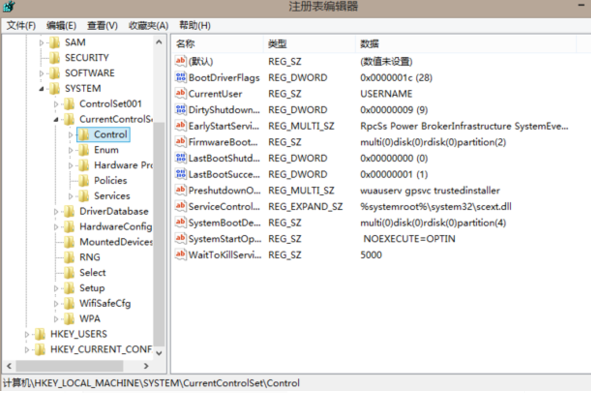Click the Enum folder icon
This screenshot has height=394, width=591.
pos(84,150)
